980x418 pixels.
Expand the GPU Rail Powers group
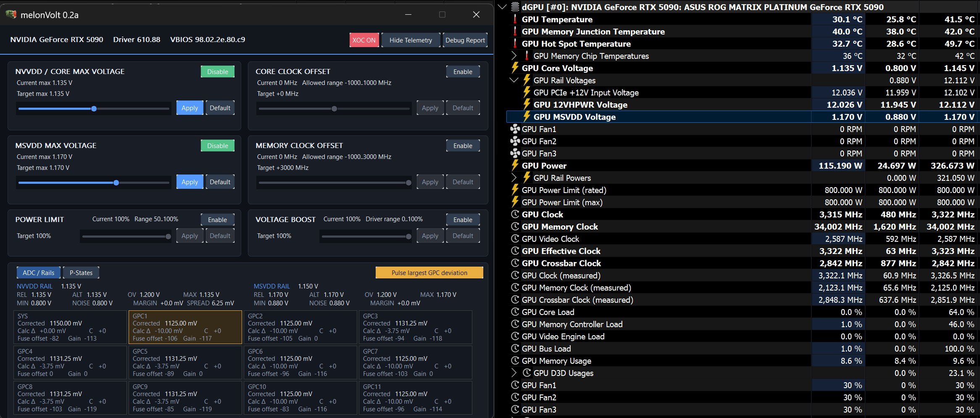pos(514,178)
